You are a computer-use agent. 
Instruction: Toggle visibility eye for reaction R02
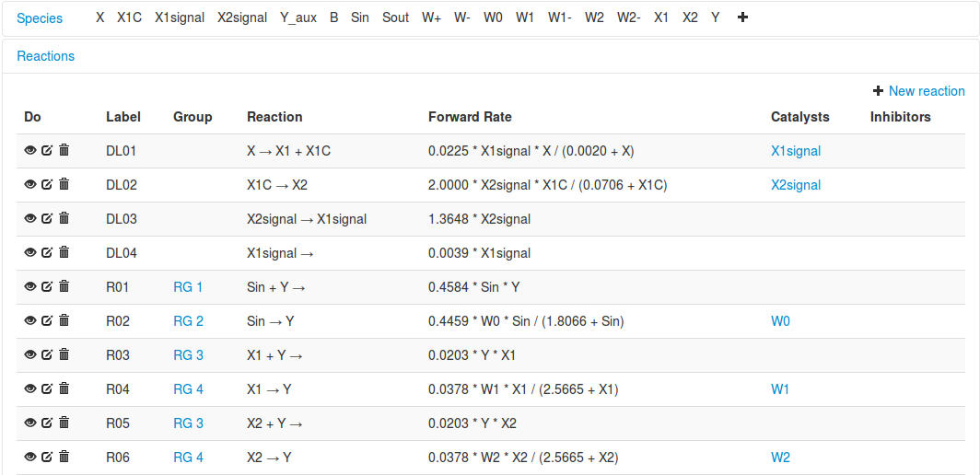(30, 321)
